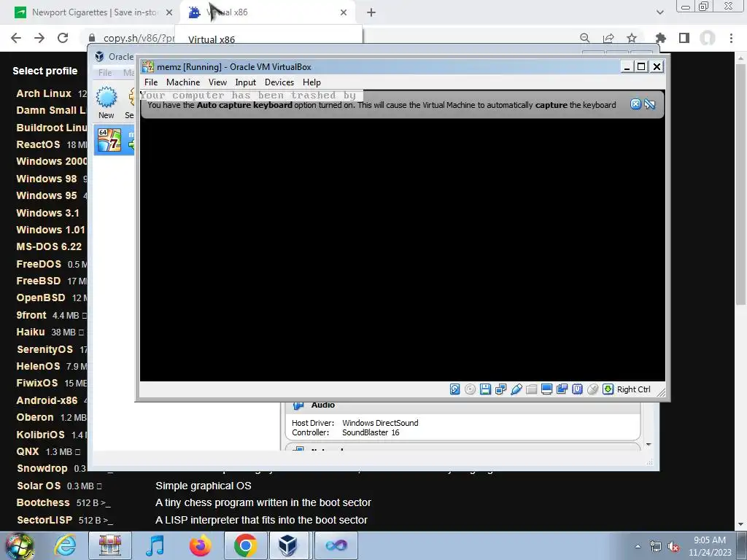
Task: Select the Arch Linux profile
Action: 44,93
